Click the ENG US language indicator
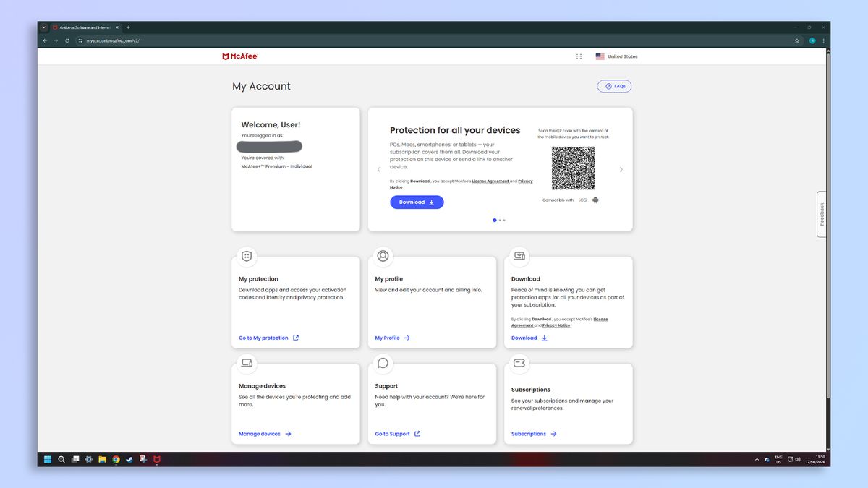The width and height of the screenshot is (868, 488). point(778,460)
